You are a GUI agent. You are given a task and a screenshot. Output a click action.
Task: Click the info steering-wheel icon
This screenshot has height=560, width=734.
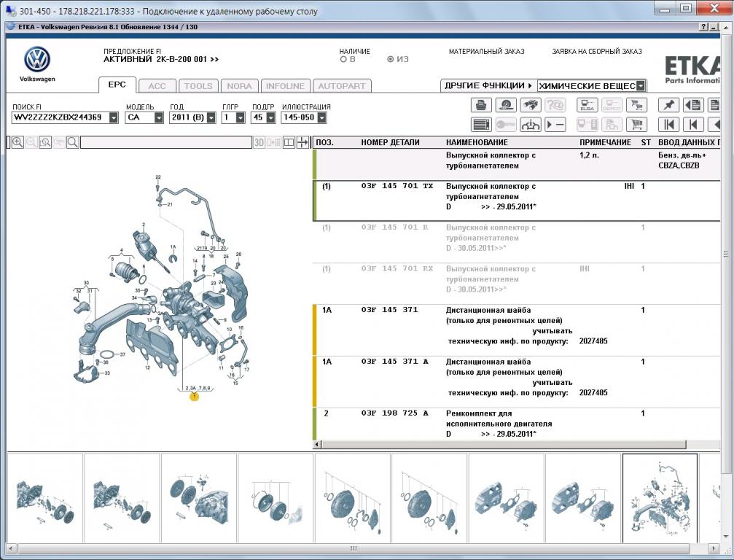point(531,125)
